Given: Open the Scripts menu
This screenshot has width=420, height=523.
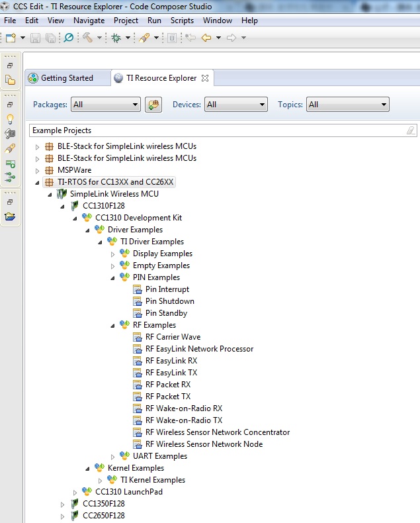Looking at the screenshot, I should (182, 21).
